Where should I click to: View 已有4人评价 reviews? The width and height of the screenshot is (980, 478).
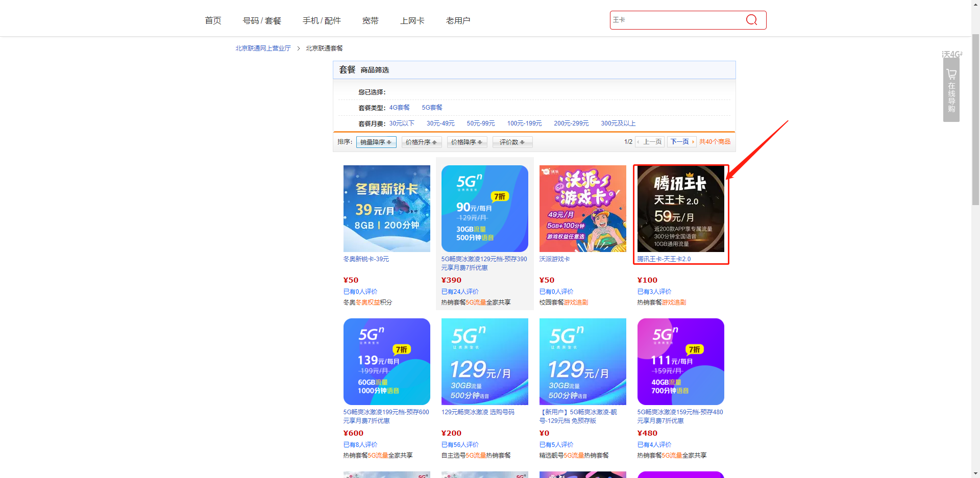tap(654, 445)
